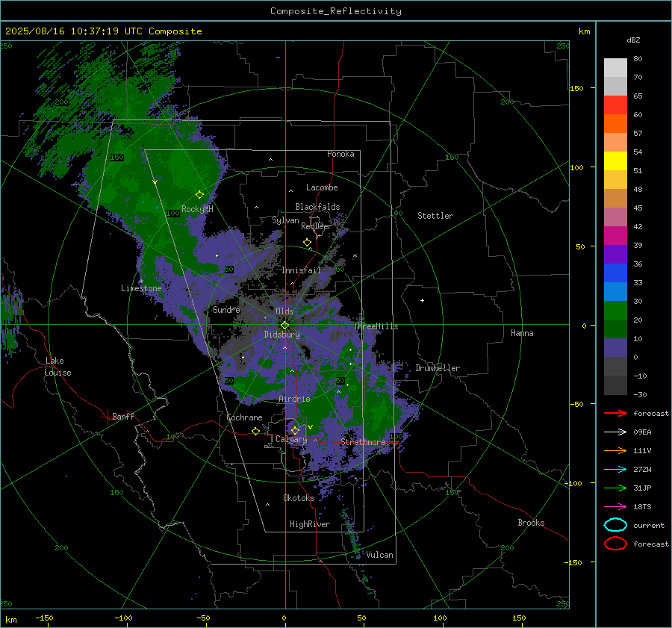Click the white 09EA arrow legend icon

(615, 432)
